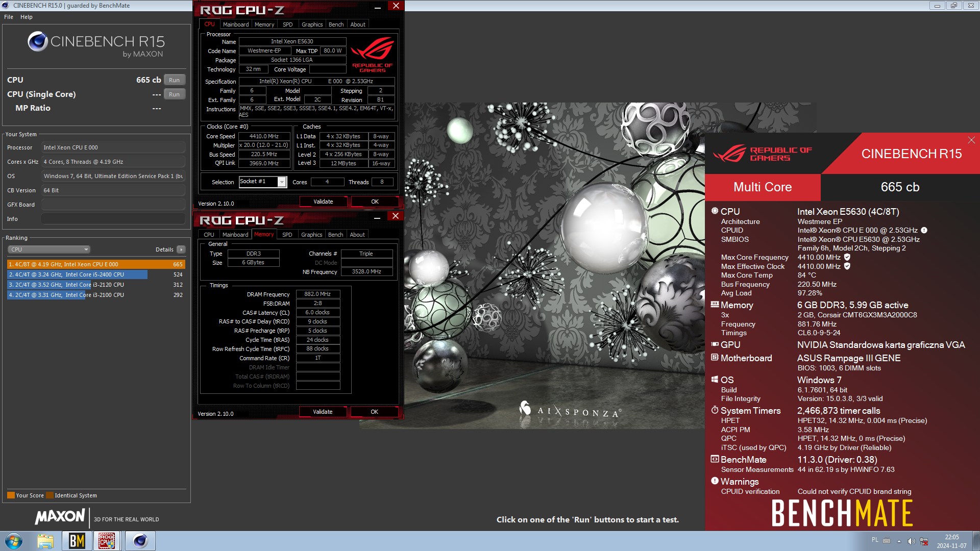Click the Details label in Ranking
The image size is (980, 551).
(164, 249)
